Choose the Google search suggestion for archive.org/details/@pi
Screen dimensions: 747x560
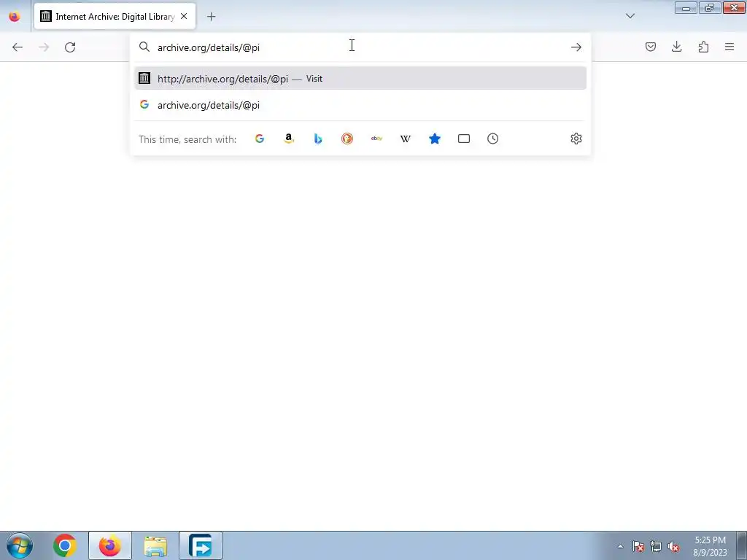click(x=360, y=105)
